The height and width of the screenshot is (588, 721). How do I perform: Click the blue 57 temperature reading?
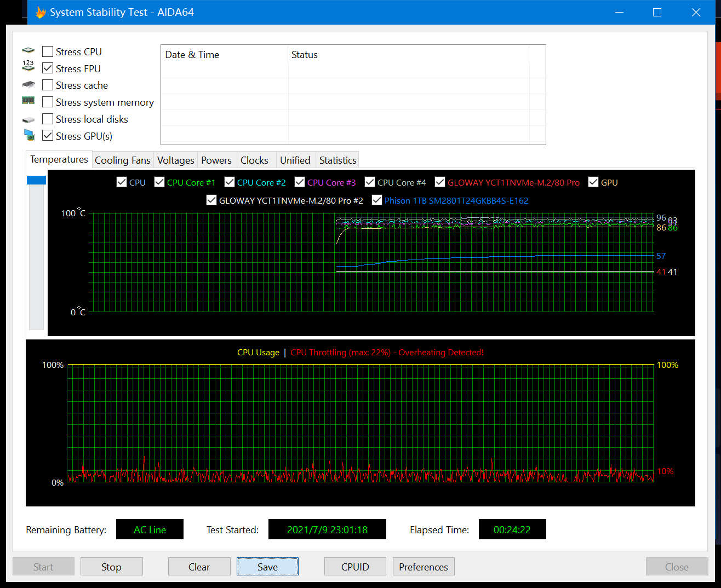pos(661,256)
